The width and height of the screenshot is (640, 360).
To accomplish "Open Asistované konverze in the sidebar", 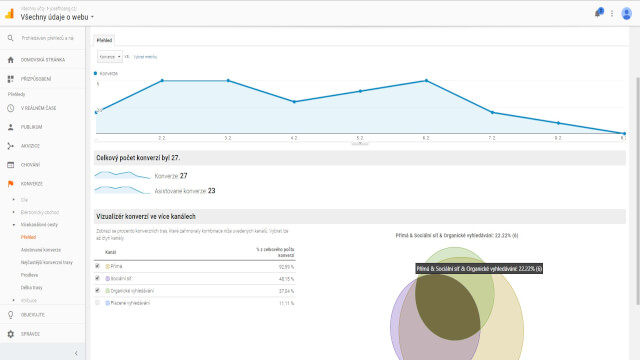I will (x=41, y=250).
